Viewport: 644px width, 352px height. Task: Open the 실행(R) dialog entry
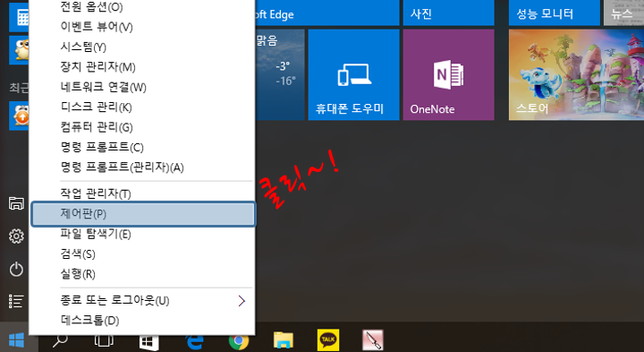tap(142, 274)
